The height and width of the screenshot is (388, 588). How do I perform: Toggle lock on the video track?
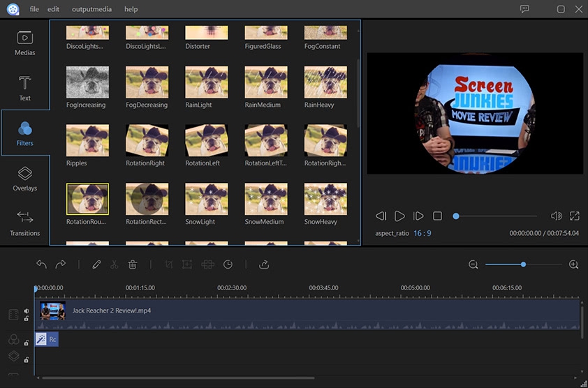pyautogui.click(x=27, y=319)
